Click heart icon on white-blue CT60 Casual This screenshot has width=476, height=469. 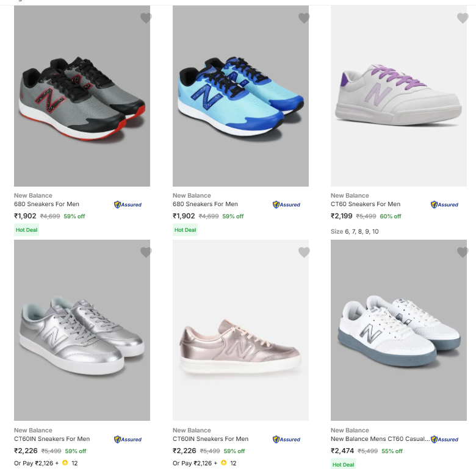coord(463,252)
